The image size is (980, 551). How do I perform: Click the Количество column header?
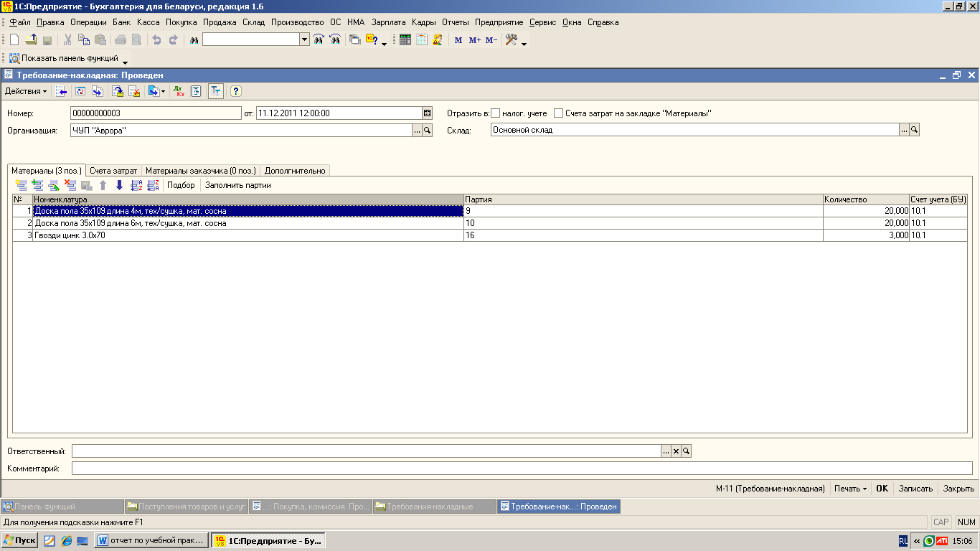click(866, 199)
